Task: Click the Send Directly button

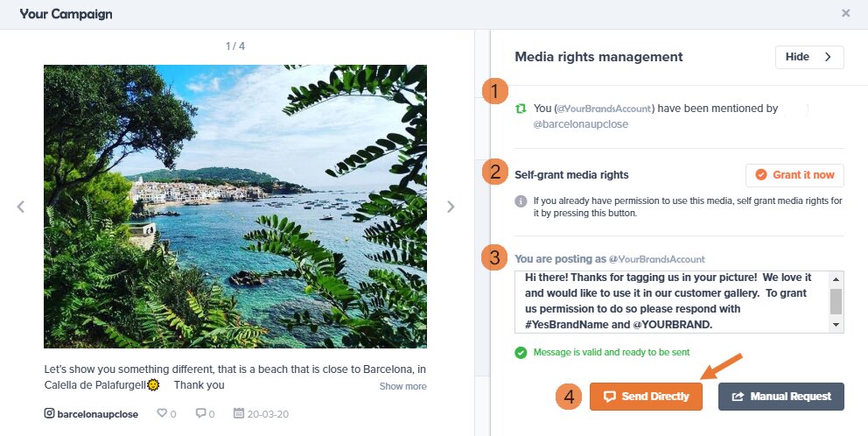Action: 646,397
